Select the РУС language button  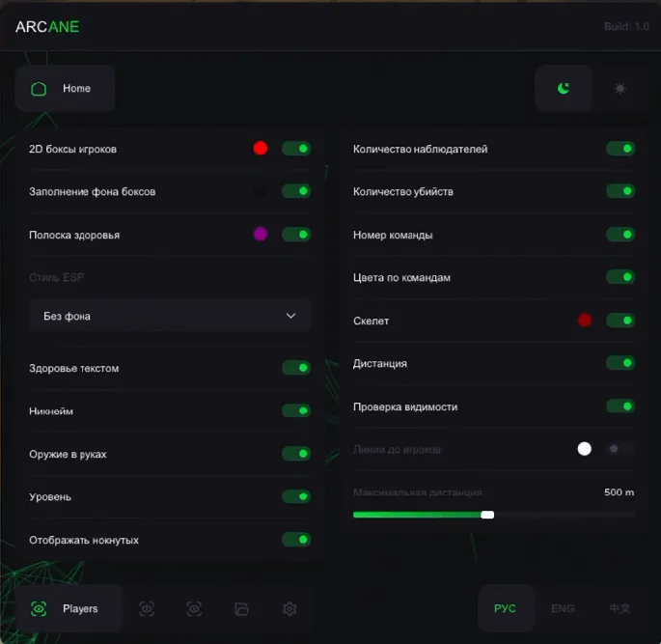point(506,609)
